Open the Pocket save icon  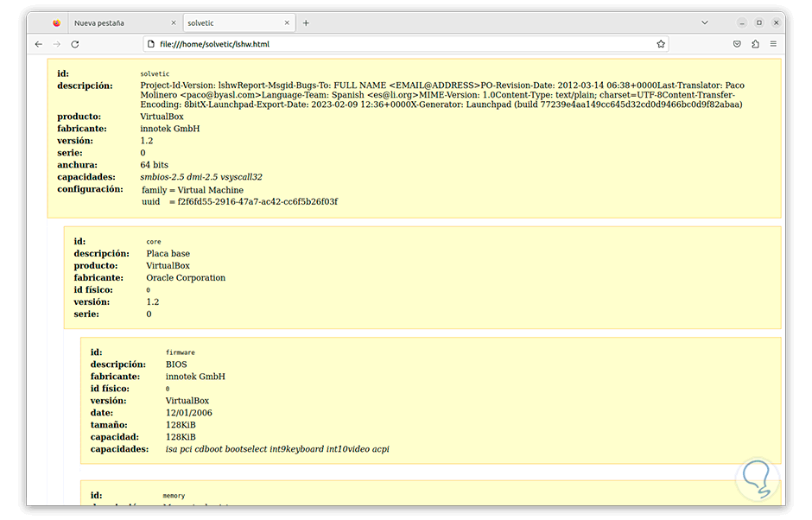737,44
